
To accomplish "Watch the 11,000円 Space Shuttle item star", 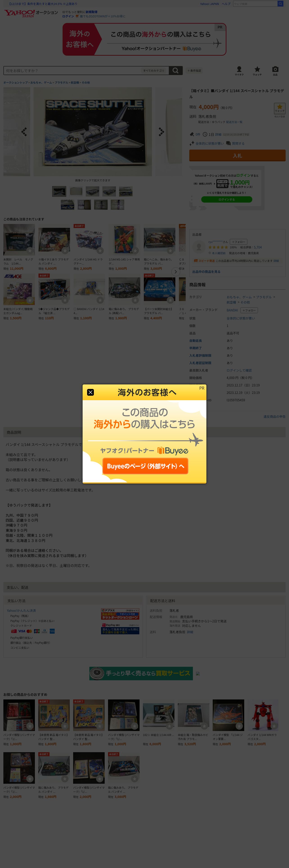I will (x=30, y=251).
